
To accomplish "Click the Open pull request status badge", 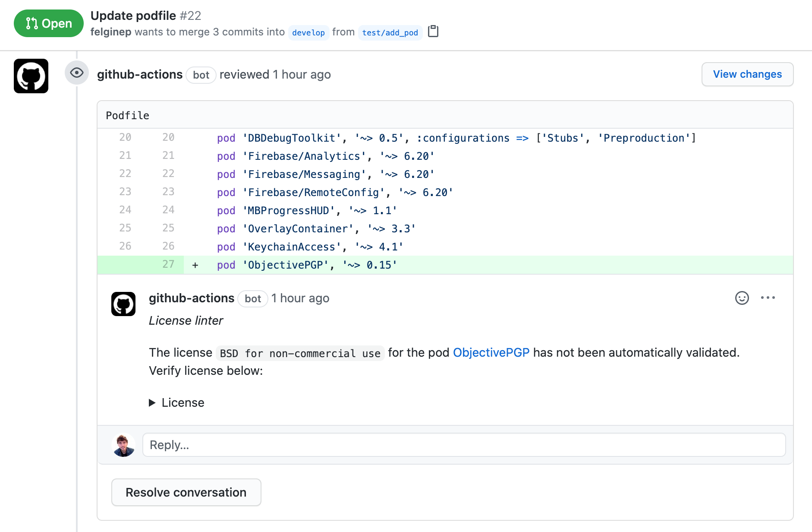I will 49,23.
